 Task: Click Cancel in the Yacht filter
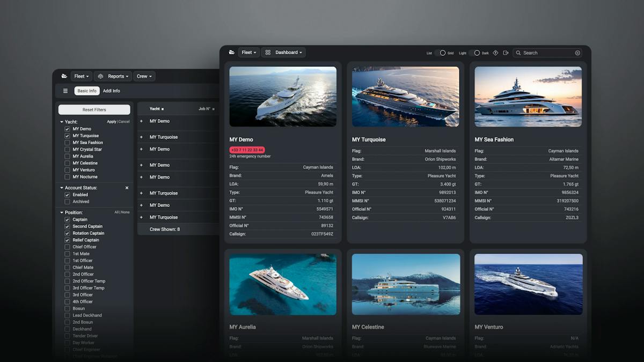pyautogui.click(x=124, y=122)
